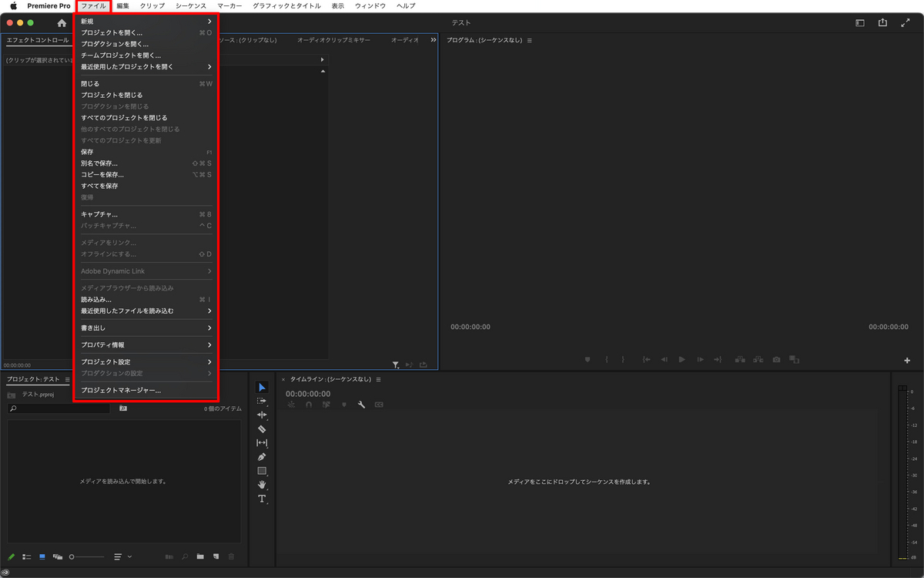Open the Button Editor plus icon
Screen dimensions: 924x578
tap(907, 360)
